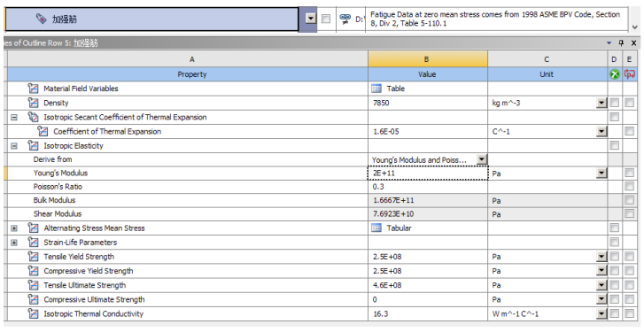644x332 pixels.
Task: Edit Isotropic Thermal Conductivity value 16.3
Action: 428,314
